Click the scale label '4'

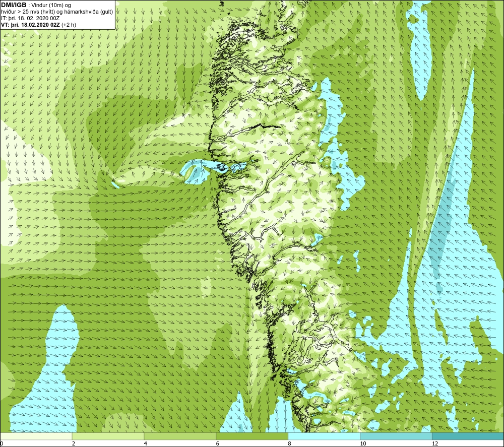(x=146, y=444)
